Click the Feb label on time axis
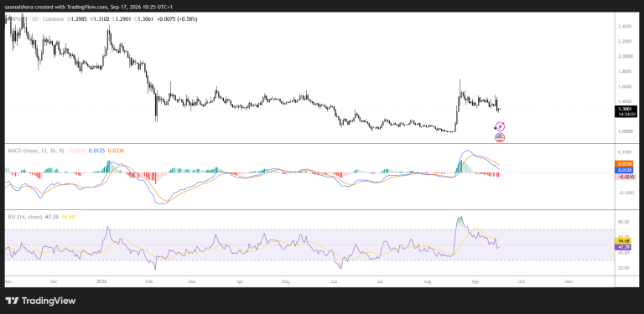Image resolution: width=644 pixels, height=314 pixels. click(149, 282)
